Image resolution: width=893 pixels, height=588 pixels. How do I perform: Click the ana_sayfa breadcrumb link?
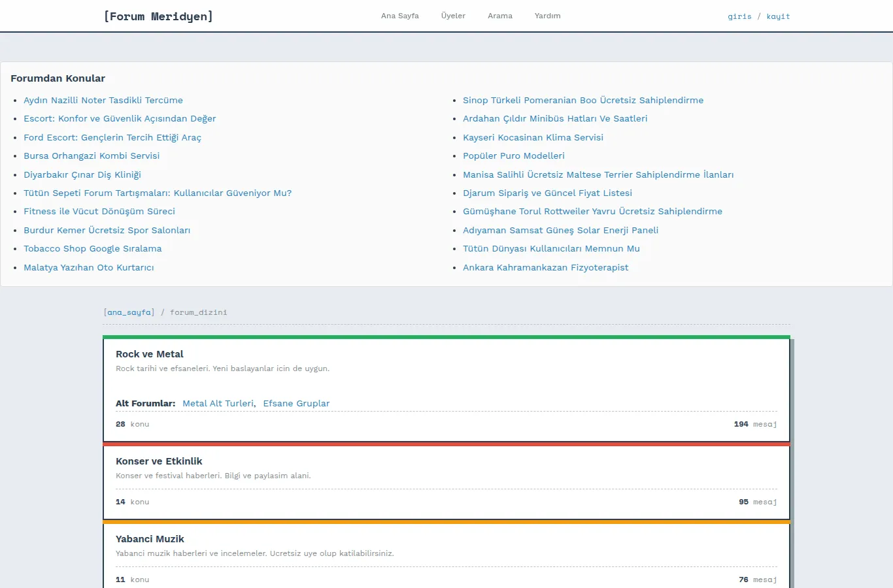pos(129,312)
